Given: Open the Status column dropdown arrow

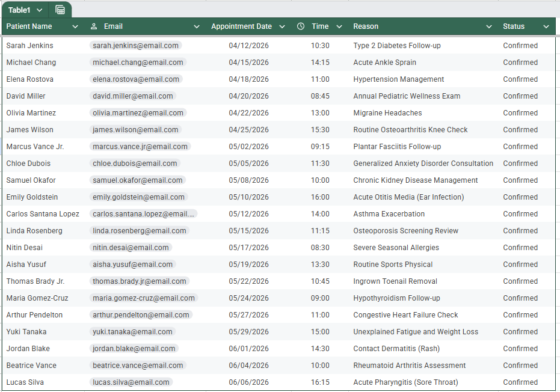Looking at the screenshot, I should (546, 26).
